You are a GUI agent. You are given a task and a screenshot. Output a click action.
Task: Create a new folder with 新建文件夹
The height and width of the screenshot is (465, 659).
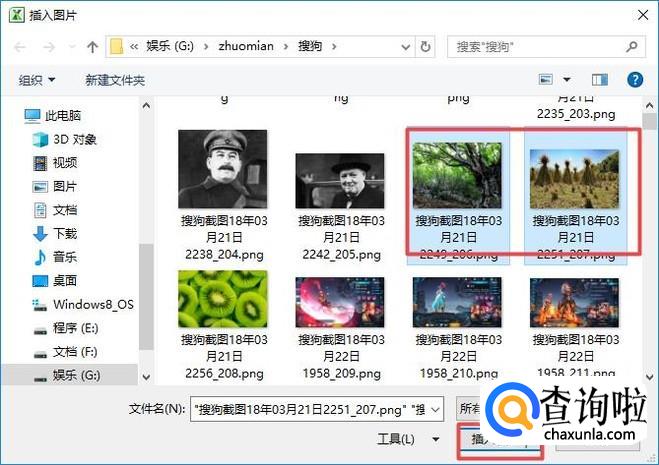coord(115,80)
